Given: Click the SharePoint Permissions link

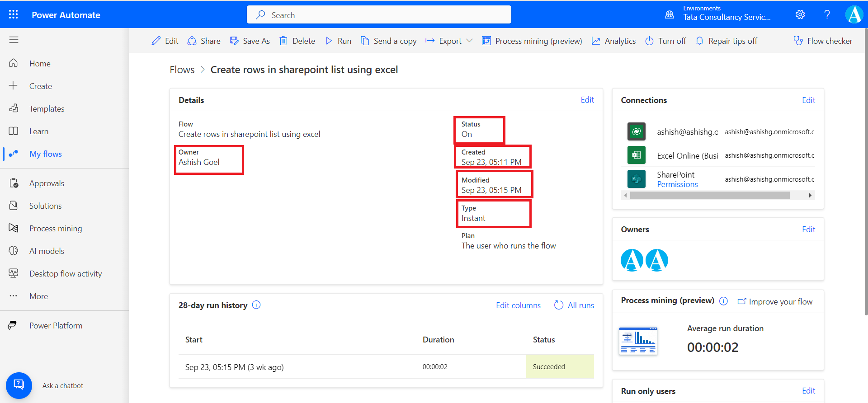Looking at the screenshot, I should (677, 184).
